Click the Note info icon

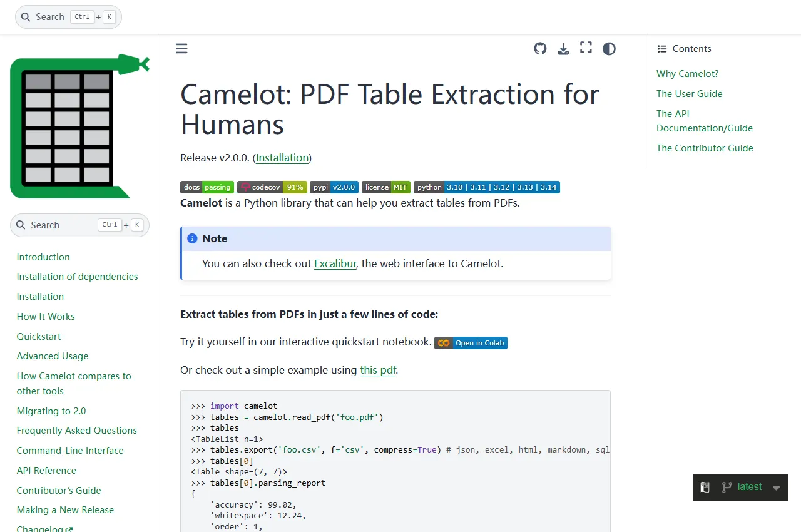pyautogui.click(x=192, y=238)
